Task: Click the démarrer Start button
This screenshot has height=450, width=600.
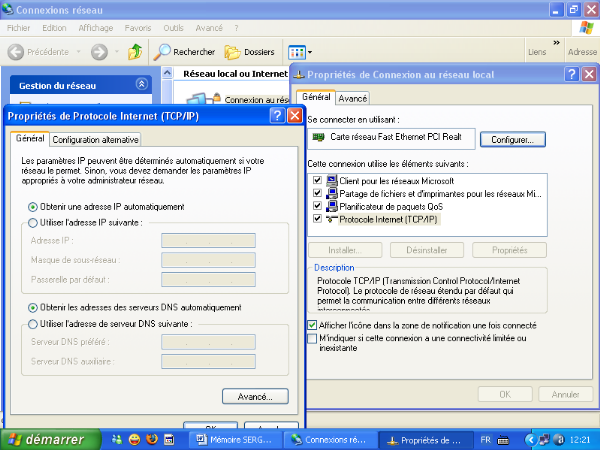Action: coord(50,439)
